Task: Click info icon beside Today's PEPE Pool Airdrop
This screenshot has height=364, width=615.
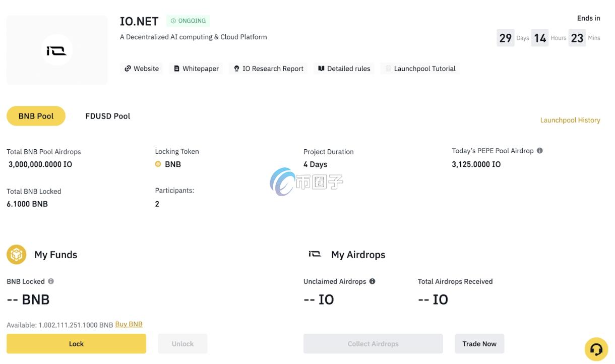Action: pos(540,151)
